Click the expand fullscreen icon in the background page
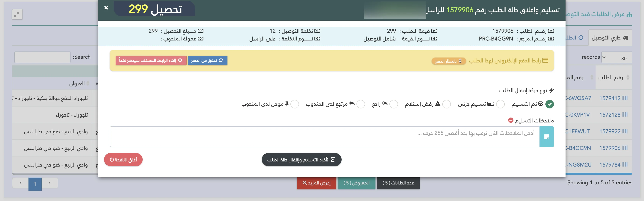The width and height of the screenshot is (644, 201). 17,14
